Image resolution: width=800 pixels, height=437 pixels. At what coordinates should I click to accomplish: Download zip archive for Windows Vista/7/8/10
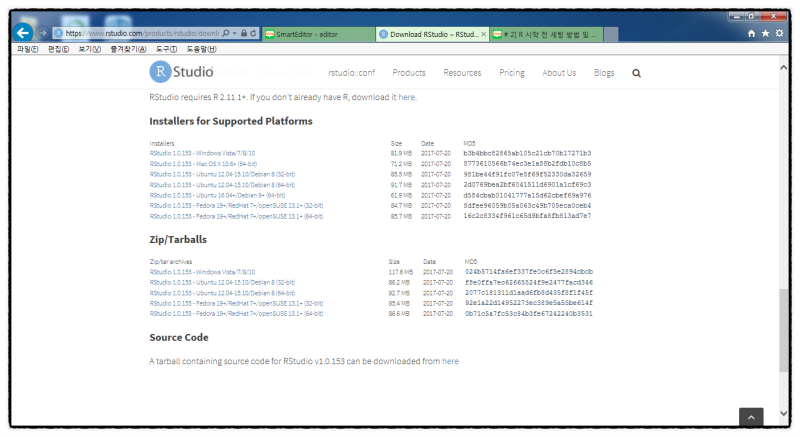[202, 272]
